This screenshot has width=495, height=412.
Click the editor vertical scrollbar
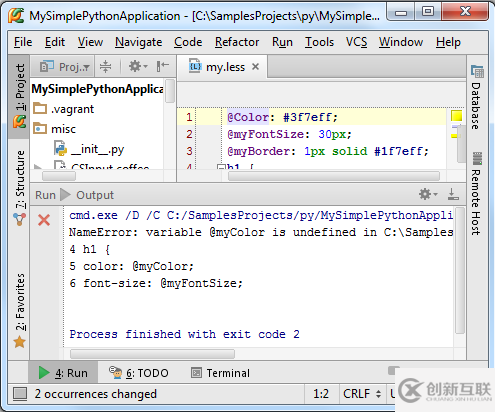coord(462,144)
